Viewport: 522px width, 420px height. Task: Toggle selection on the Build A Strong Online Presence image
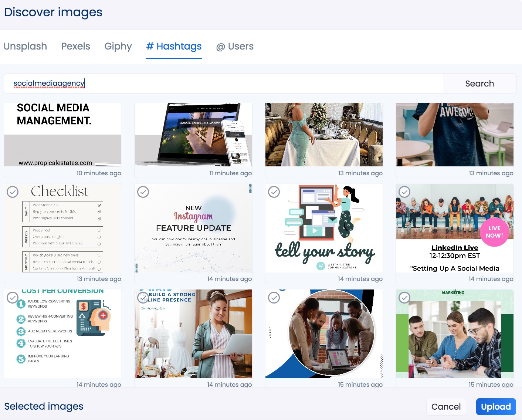pyautogui.click(x=143, y=298)
